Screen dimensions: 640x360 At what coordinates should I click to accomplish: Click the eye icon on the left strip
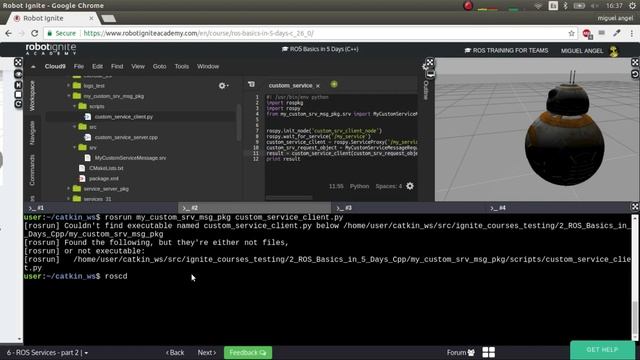18,74
